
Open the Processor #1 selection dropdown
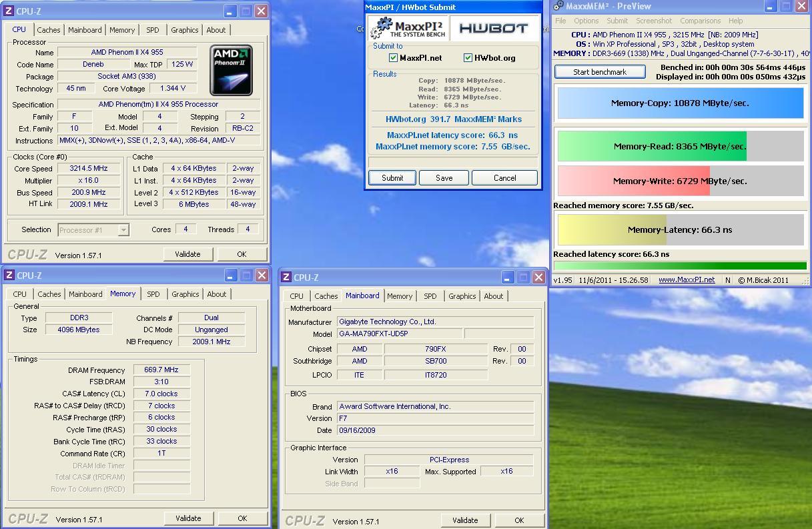coord(93,229)
